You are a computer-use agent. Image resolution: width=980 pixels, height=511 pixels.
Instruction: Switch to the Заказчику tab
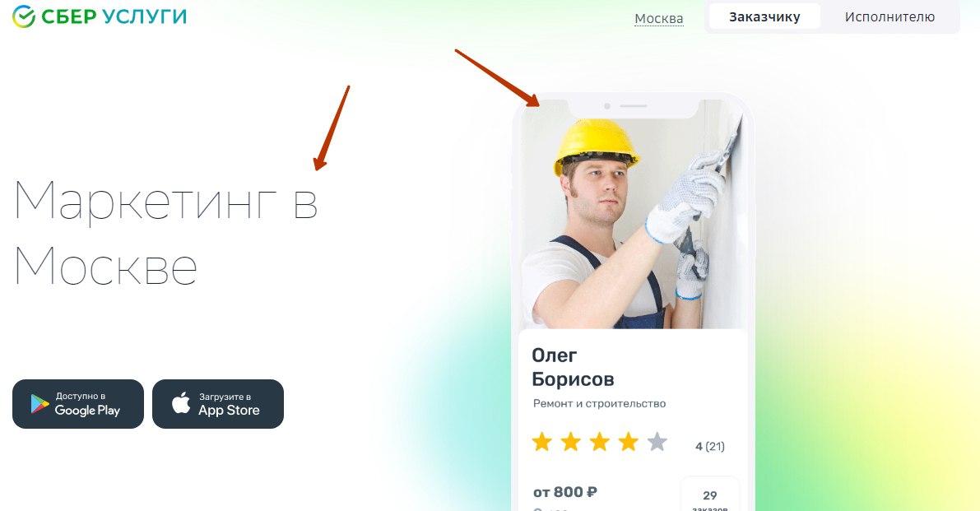click(764, 16)
